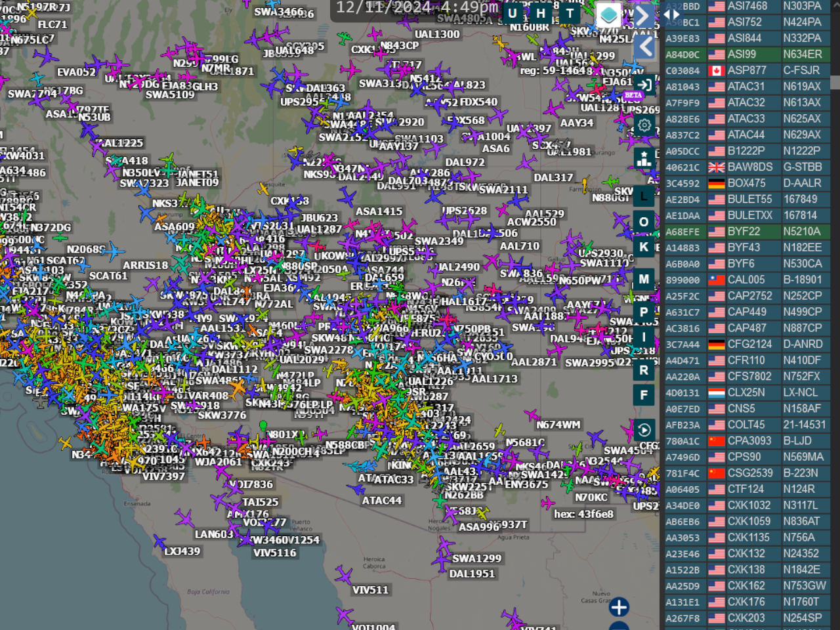The height and width of the screenshot is (630, 840).
Task: Open the map layer switcher
Action: [x=608, y=14]
